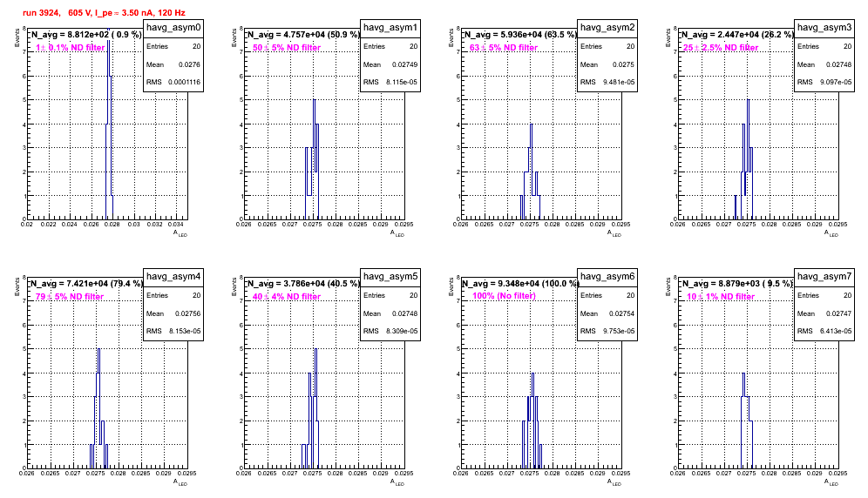Viewport: 868px width, 498px height.
Task: Select the havg_asym2 stats box title
Action: click(x=607, y=28)
